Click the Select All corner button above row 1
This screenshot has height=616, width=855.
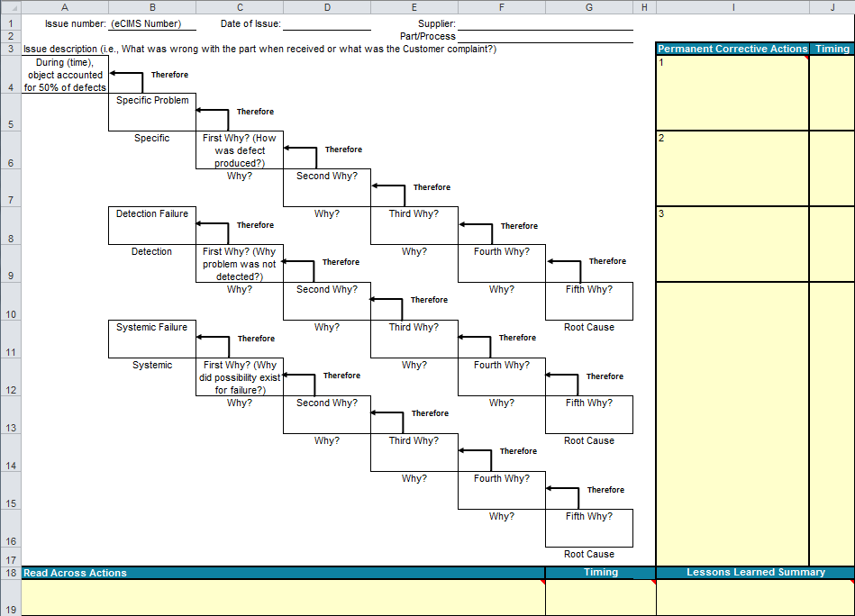pyautogui.click(x=10, y=7)
